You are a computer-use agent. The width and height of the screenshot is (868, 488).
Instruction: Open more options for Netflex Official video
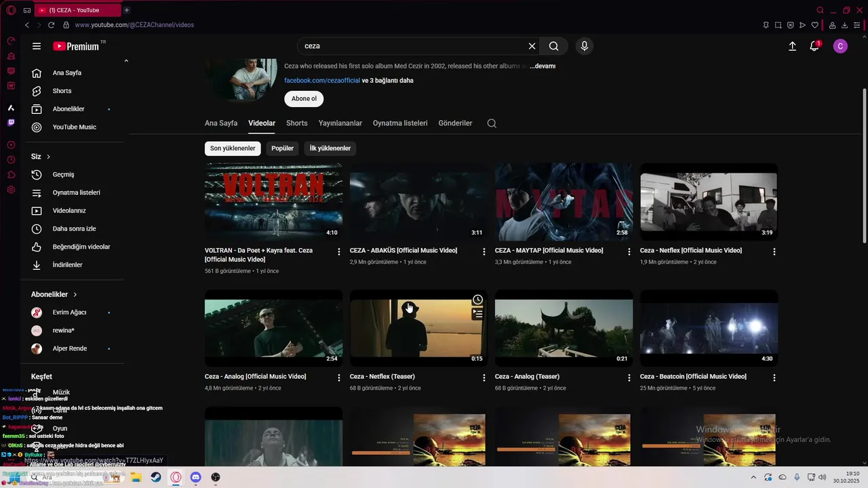pos(774,251)
